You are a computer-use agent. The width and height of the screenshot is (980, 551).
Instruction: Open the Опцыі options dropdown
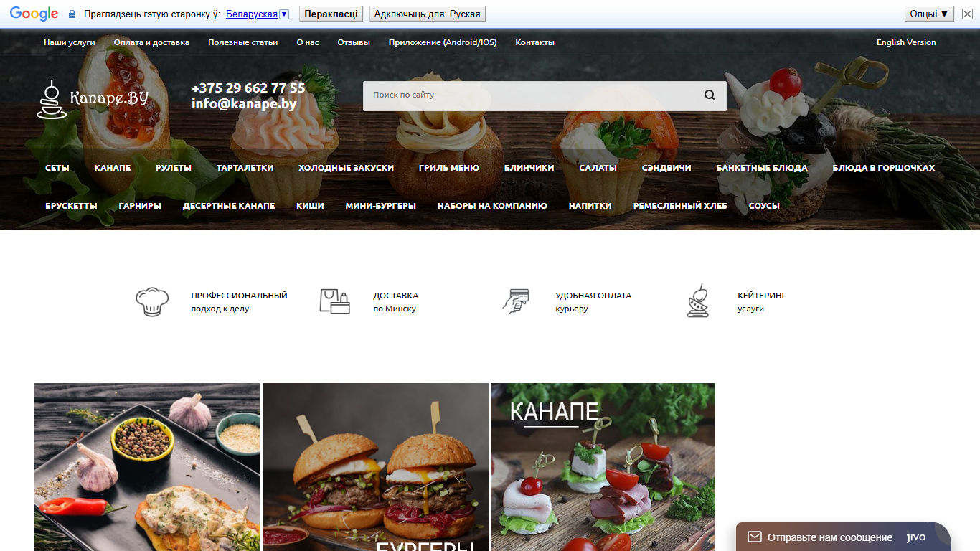pyautogui.click(x=929, y=14)
